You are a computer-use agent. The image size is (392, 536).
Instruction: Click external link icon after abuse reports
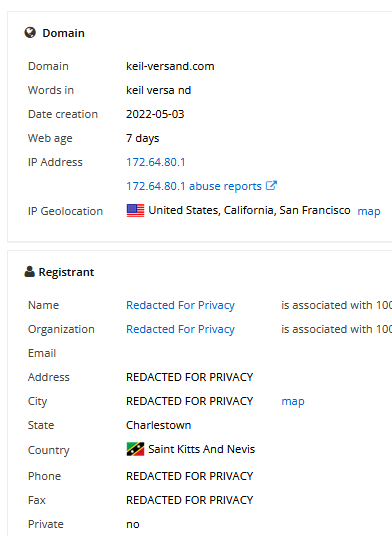coord(271,186)
